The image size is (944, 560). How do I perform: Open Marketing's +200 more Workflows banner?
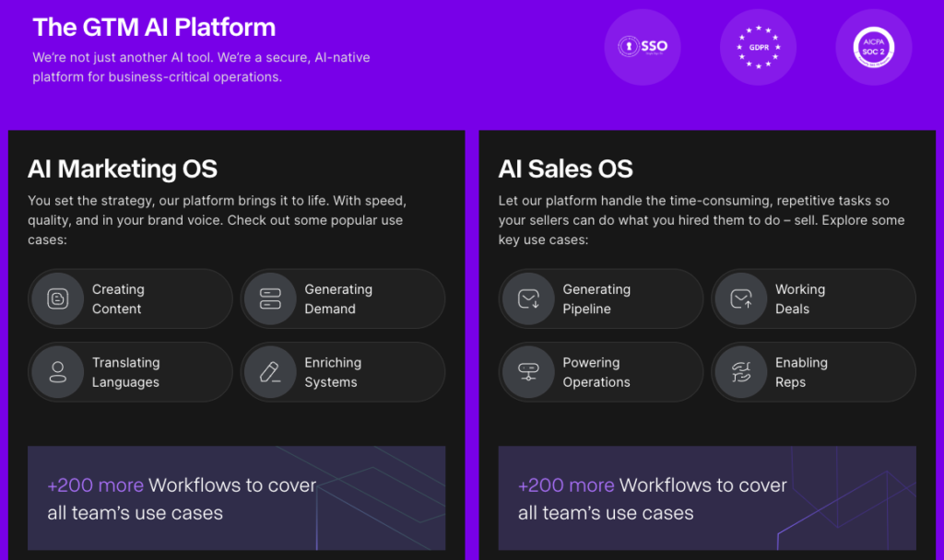[x=236, y=498]
